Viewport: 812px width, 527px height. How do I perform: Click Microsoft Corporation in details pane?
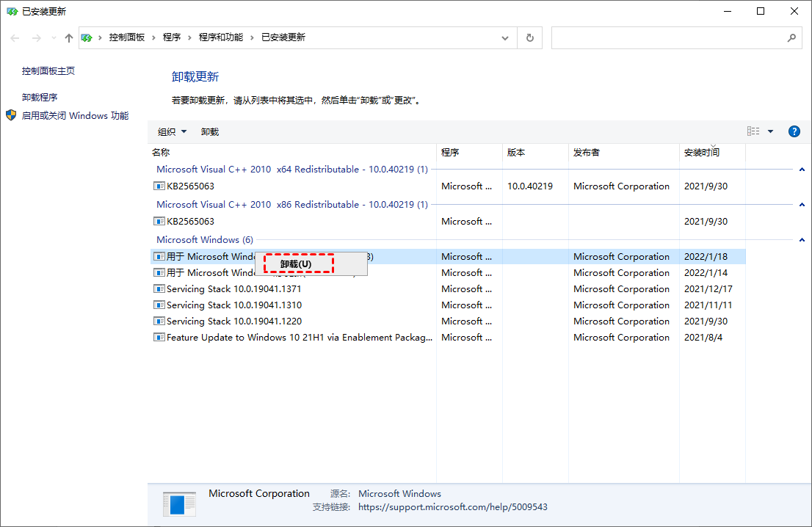(259, 493)
